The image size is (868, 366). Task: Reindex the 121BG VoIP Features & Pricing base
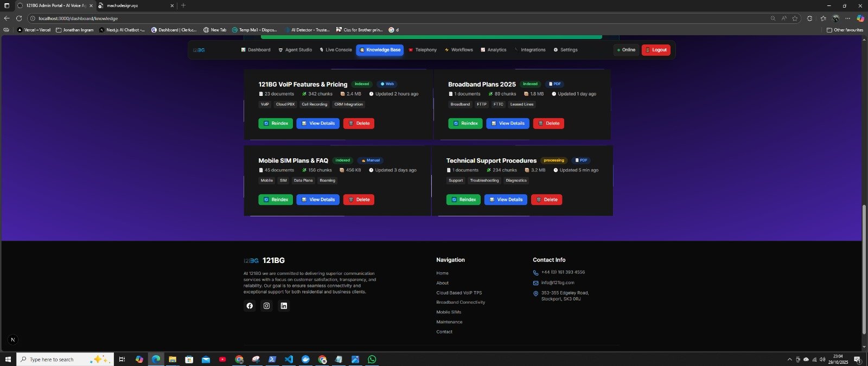tap(276, 124)
